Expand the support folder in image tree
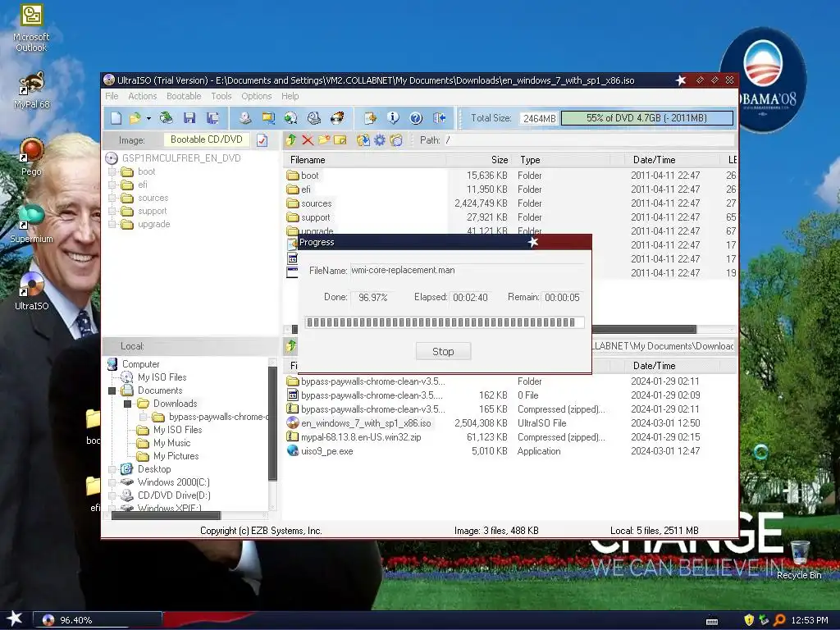The image size is (840, 630). tap(112, 211)
